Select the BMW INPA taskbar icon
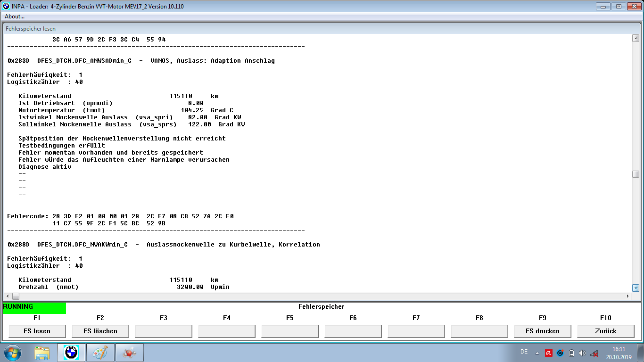This screenshot has width=644, height=362. 71,353
